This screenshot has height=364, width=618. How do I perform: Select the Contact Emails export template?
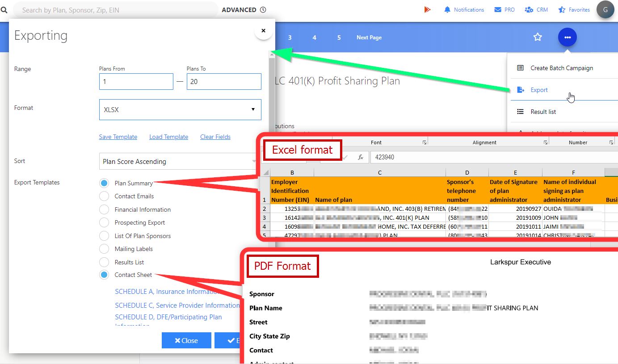104,196
